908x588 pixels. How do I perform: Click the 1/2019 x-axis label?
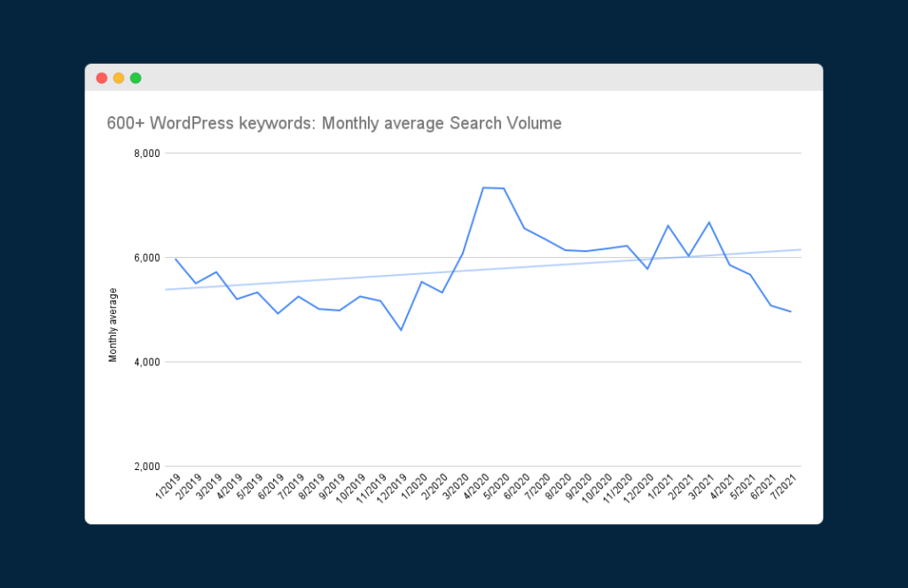168,487
